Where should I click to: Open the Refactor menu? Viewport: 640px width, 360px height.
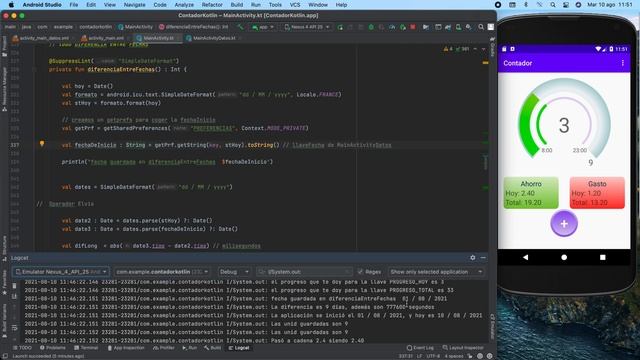[212, 5]
